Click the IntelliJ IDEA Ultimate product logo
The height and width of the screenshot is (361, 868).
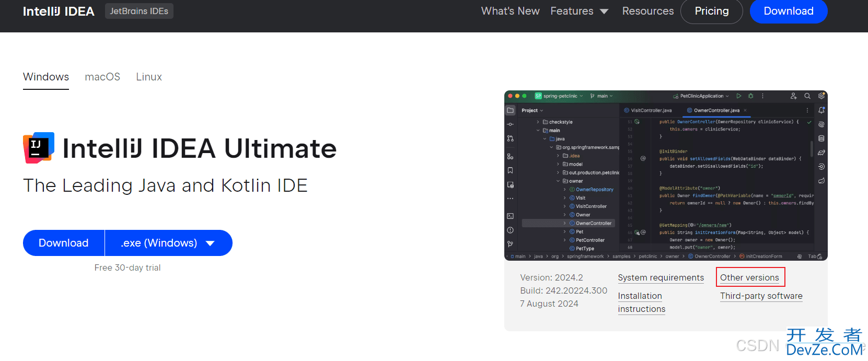39,148
